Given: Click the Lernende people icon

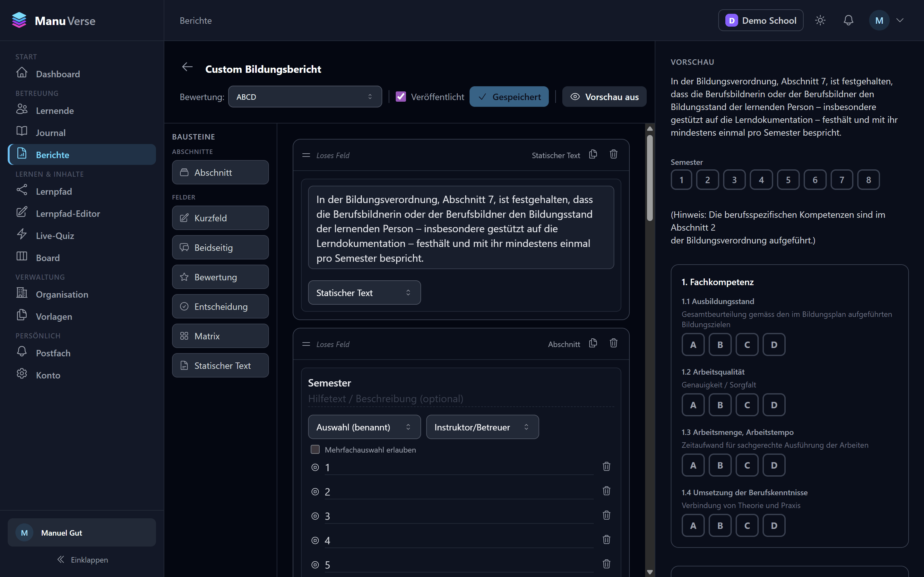Looking at the screenshot, I should click(22, 109).
